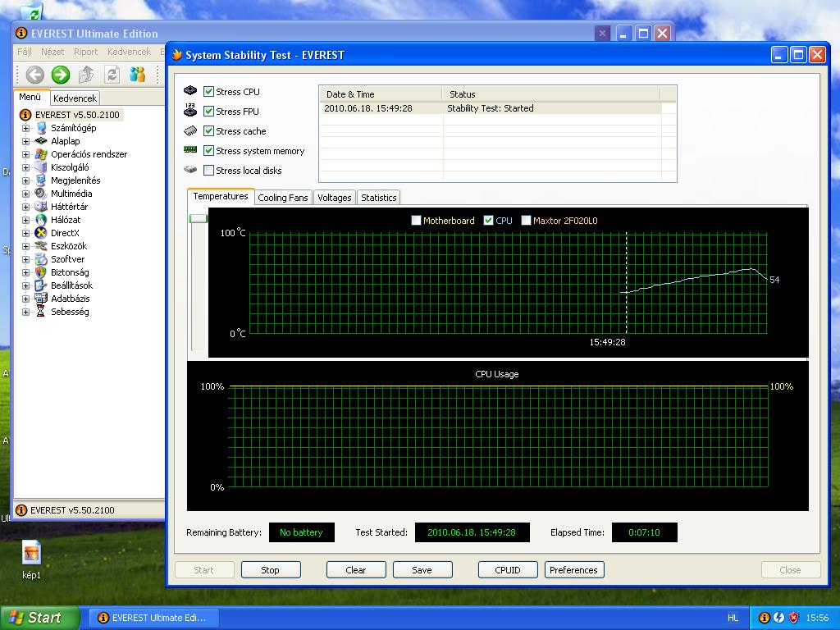Click the Biztonság shield icon
840x630 pixels.
pos(41,272)
